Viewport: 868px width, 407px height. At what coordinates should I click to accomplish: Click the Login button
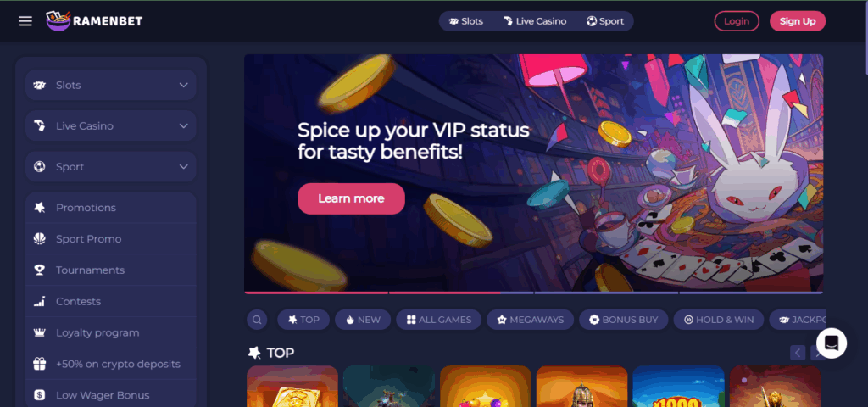(x=737, y=21)
